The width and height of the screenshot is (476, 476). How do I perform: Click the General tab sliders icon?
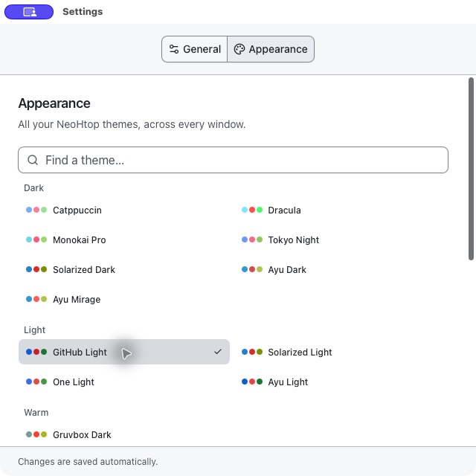point(174,49)
